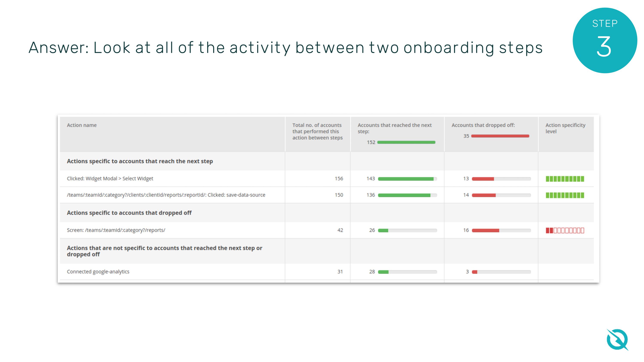
Task: Select the "Screen: /teams/:teamId/:category?/reports/" action
Action: point(116,230)
